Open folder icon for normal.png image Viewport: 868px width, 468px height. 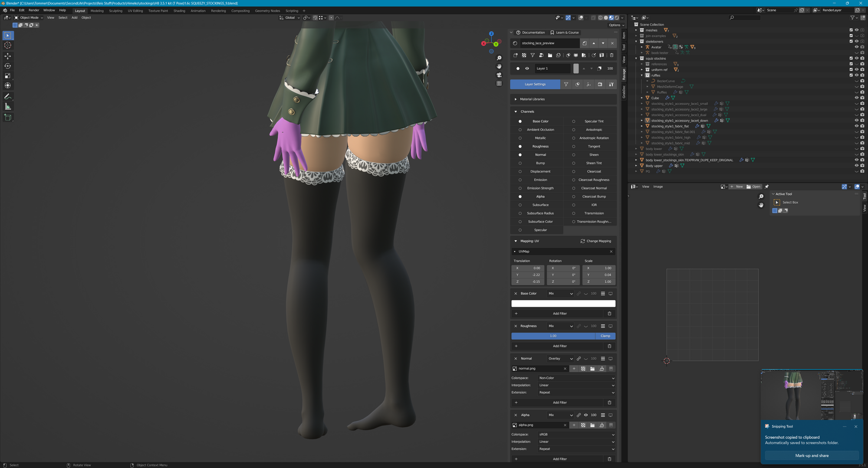pyautogui.click(x=592, y=369)
